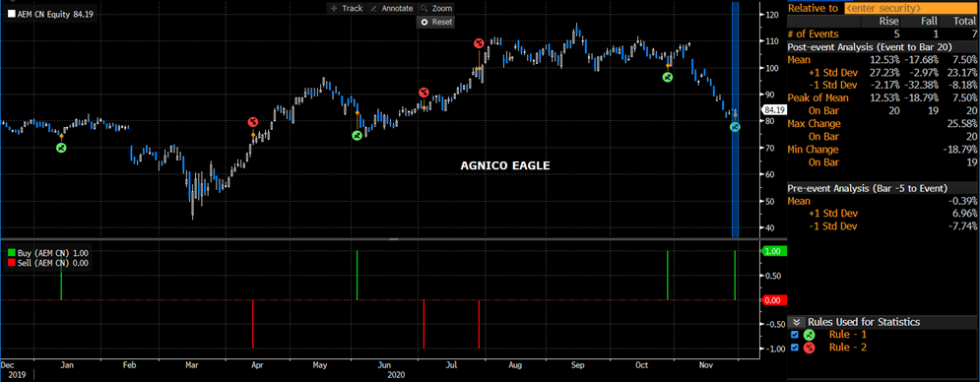The height and width of the screenshot is (382, 980).
Task: Click the red sell marker in late June
Action: point(424,93)
